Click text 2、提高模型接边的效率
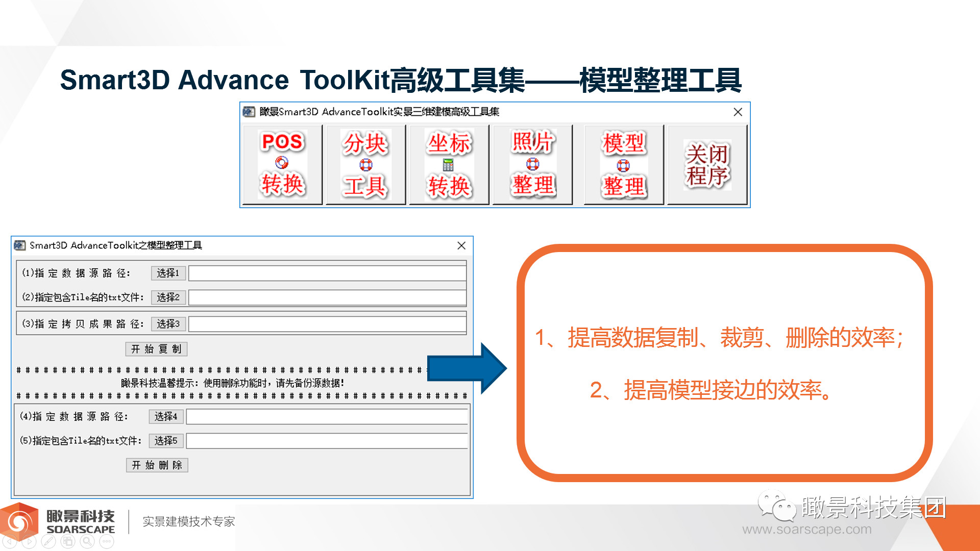 click(x=712, y=390)
